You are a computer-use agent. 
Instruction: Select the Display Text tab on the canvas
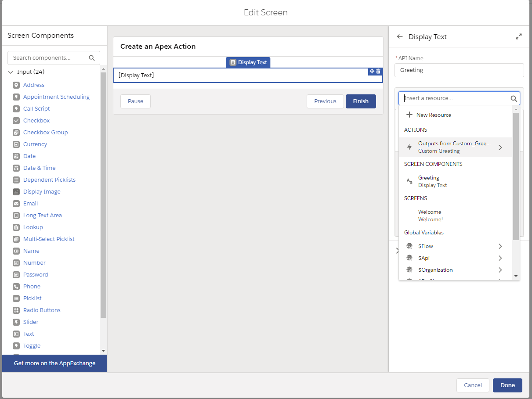pyautogui.click(x=248, y=62)
